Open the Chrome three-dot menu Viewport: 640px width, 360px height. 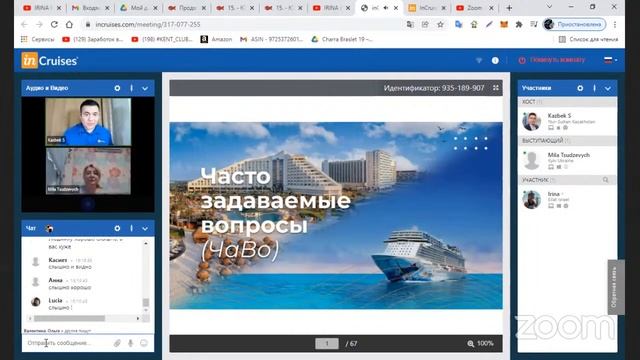pos(615,24)
